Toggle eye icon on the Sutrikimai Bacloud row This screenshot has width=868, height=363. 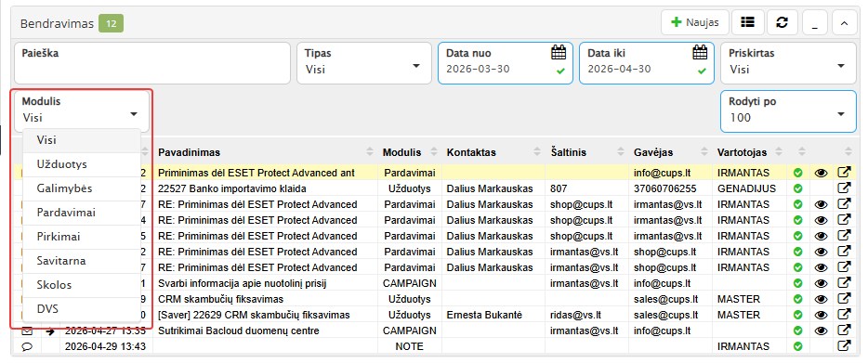821,331
